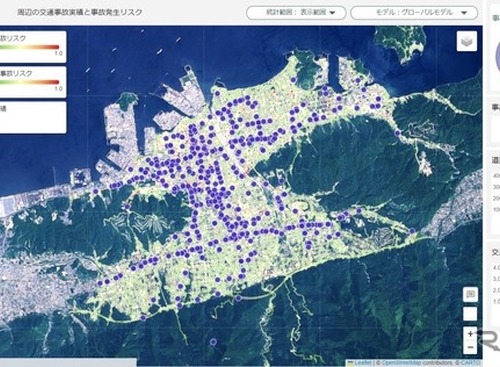This screenshot has height=367, width=500.
Task: Open the 統計範囲：表示範囲 dropdown
Action: click(296, 13)
